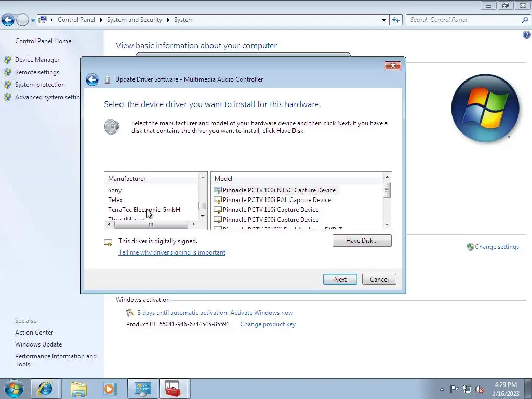
Task: Click the muted volume tray icon
Action: [480, 389]
